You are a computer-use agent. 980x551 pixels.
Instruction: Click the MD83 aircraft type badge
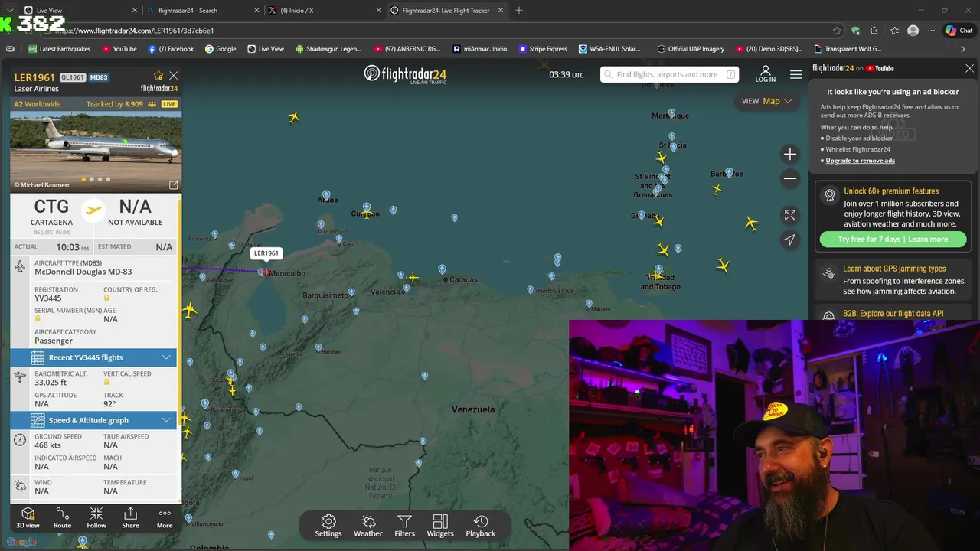(99, 77)
